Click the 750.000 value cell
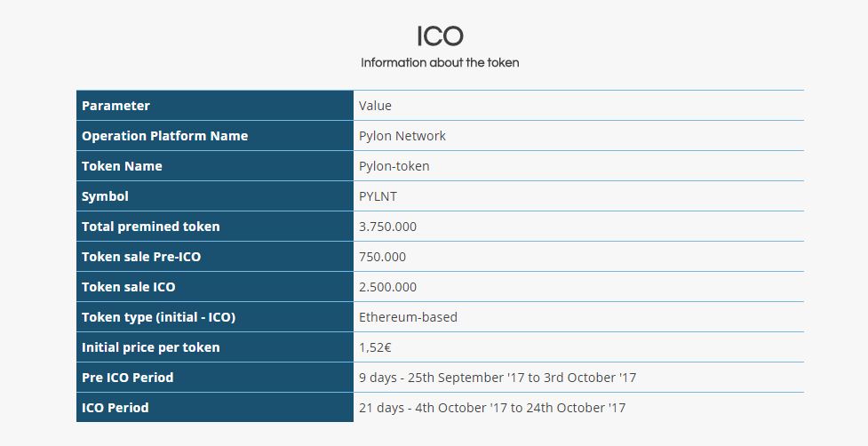Viewport: 868px width, 446px height. click(x=578, y=257)
